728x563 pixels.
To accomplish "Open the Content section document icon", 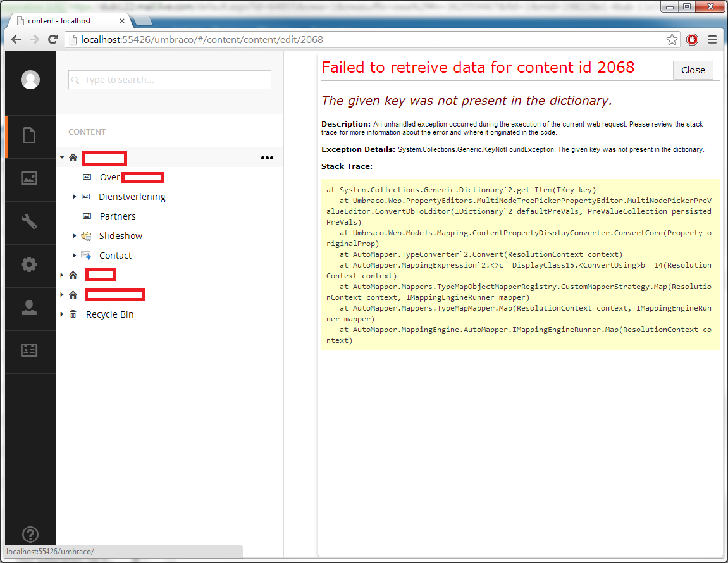I will (29, 135).
